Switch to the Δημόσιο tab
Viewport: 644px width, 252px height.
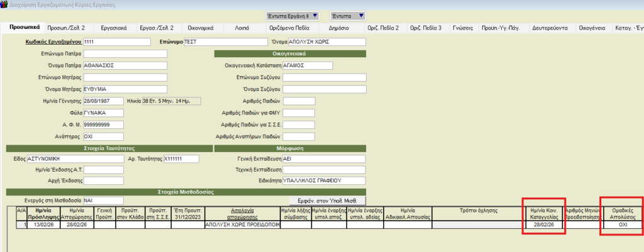[339, 28]
